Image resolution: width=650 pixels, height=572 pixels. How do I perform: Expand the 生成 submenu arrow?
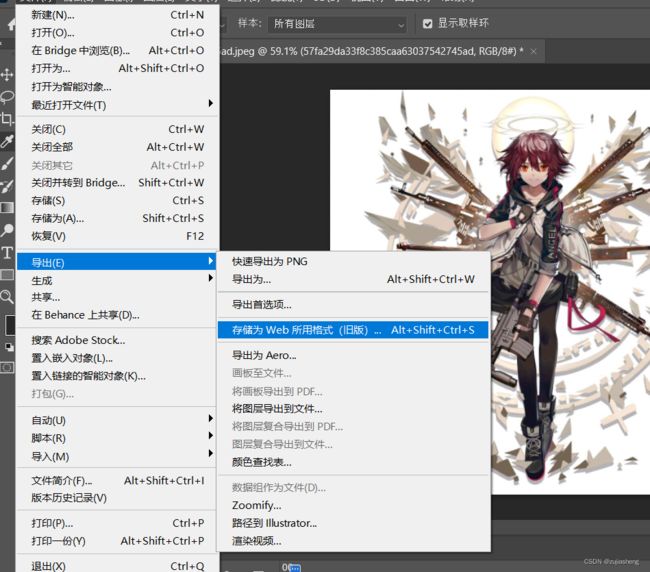tap(211, 278)
